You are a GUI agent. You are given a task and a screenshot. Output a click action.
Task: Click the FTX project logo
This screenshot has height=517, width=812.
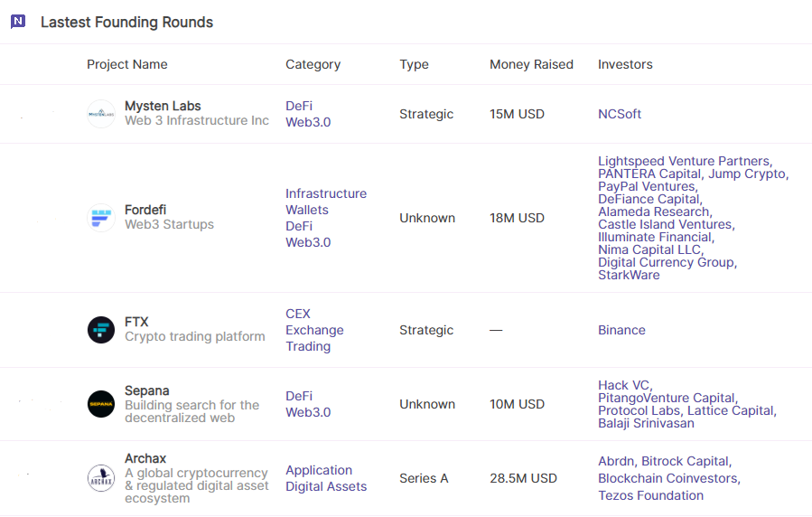(101, 330)
